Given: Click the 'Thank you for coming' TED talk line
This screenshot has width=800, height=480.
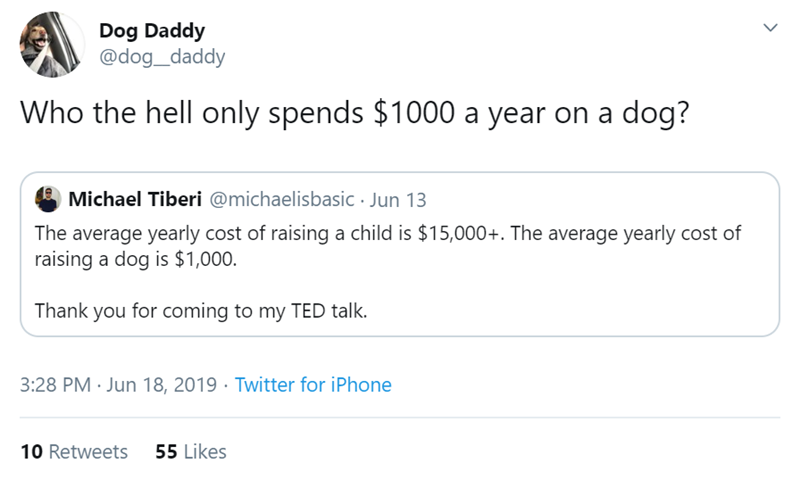Looking at the screenshot, I should point(201,311).
